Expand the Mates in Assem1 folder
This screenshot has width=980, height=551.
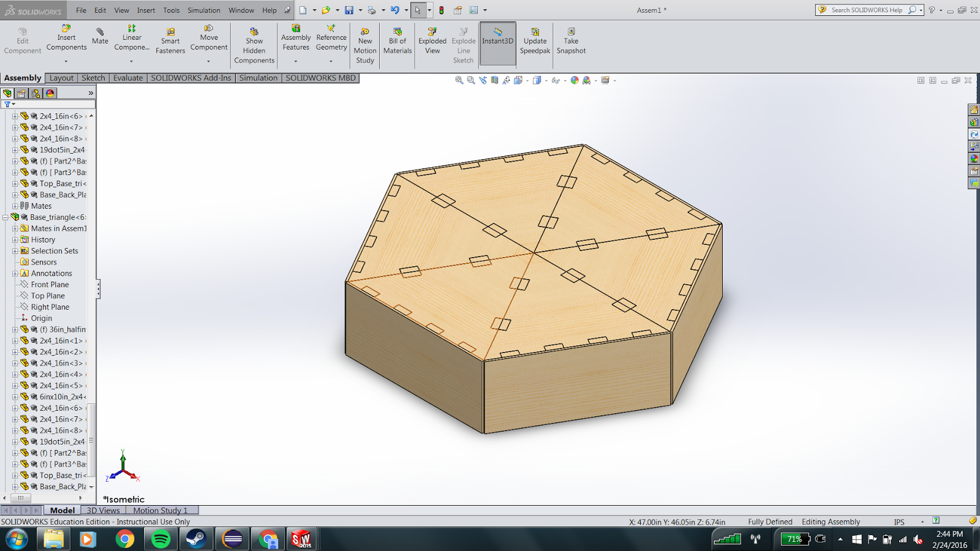click(x=15, y=228)
